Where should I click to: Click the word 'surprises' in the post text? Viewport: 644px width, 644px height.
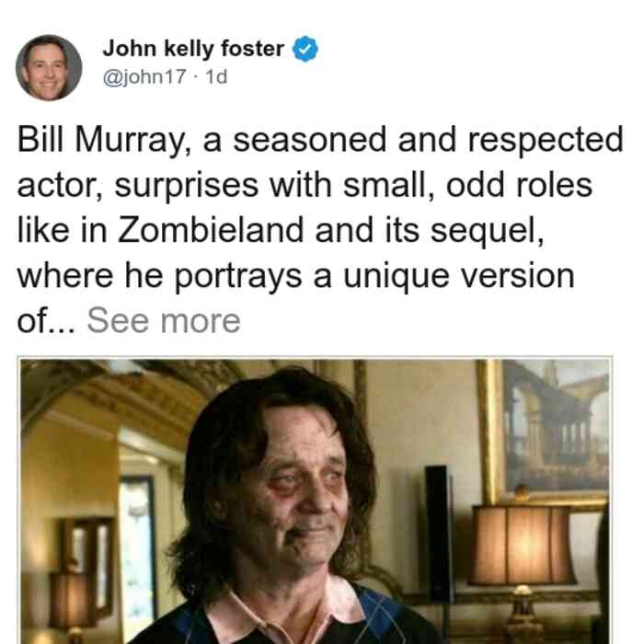pyautogui.click(x=186, y=186)
